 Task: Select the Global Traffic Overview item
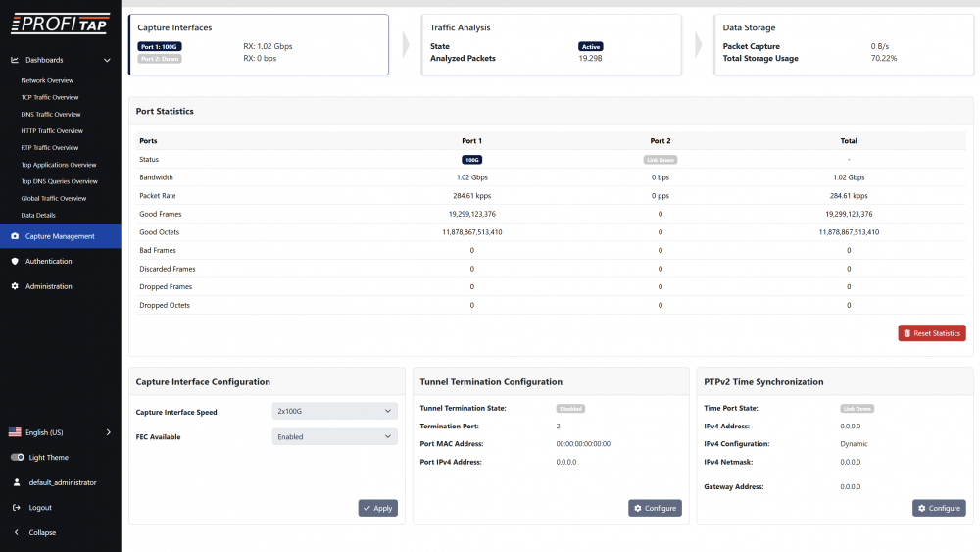tap(54, 198)
